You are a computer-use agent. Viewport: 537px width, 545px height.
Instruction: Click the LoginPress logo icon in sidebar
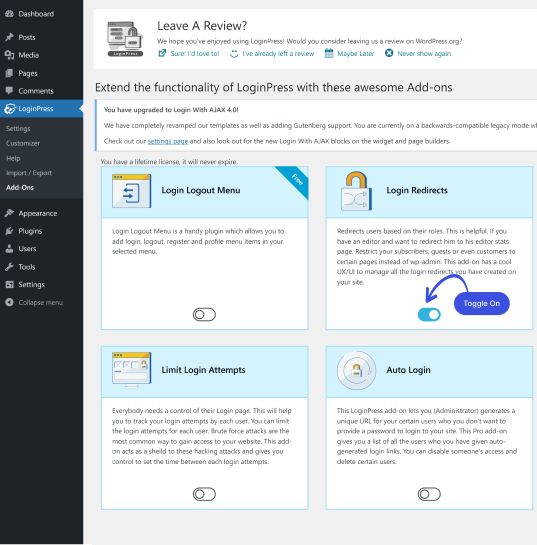click(10, 108)
